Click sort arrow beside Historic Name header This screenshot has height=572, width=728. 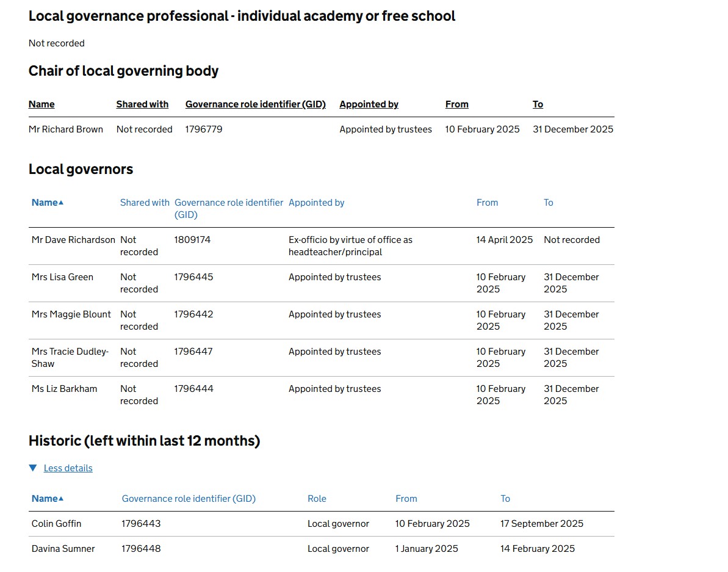(61, 499)
